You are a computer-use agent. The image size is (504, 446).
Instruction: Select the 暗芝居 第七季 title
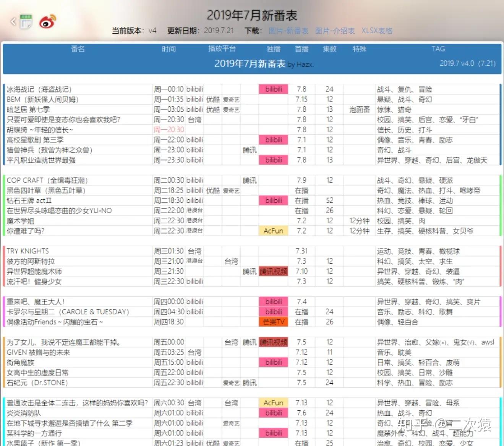click(x=28, y=109)
